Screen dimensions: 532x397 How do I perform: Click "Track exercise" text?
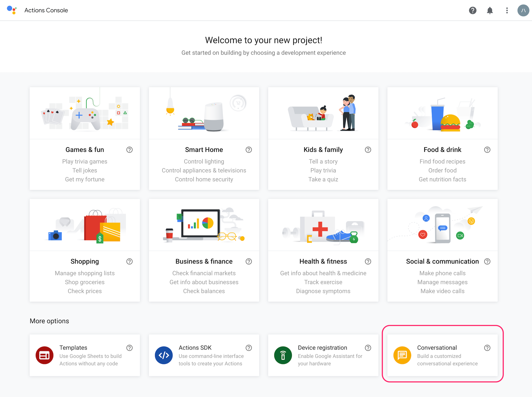[x=323, y=282]
